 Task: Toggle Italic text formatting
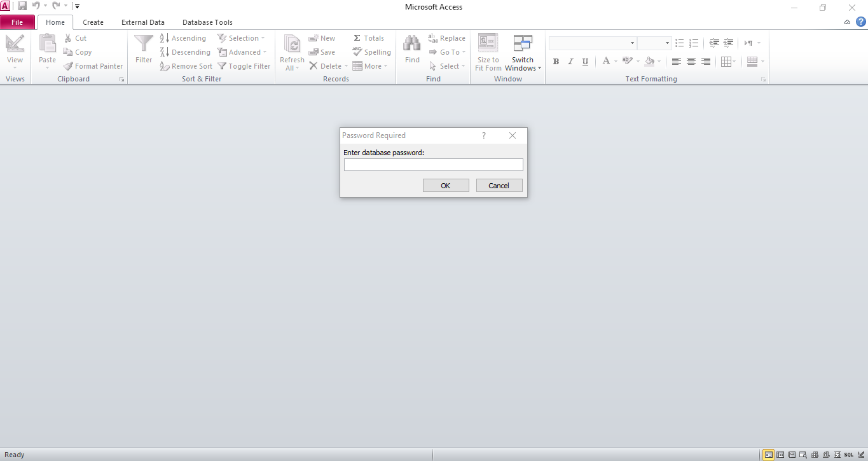click(x=570, y=62)
